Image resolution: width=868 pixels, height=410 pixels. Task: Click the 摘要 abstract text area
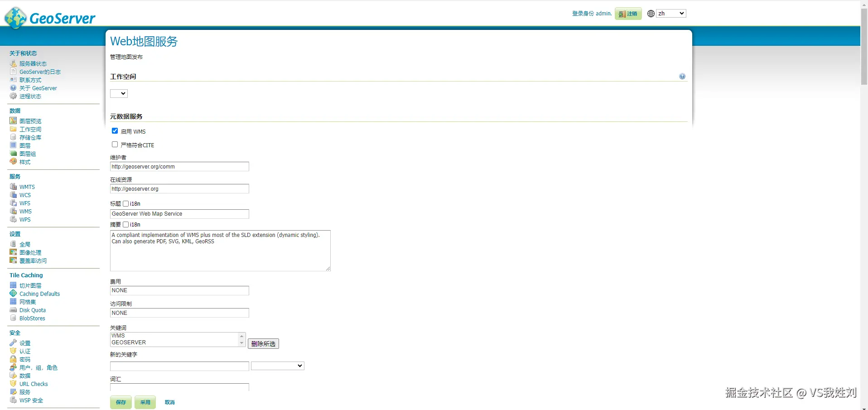220,251
